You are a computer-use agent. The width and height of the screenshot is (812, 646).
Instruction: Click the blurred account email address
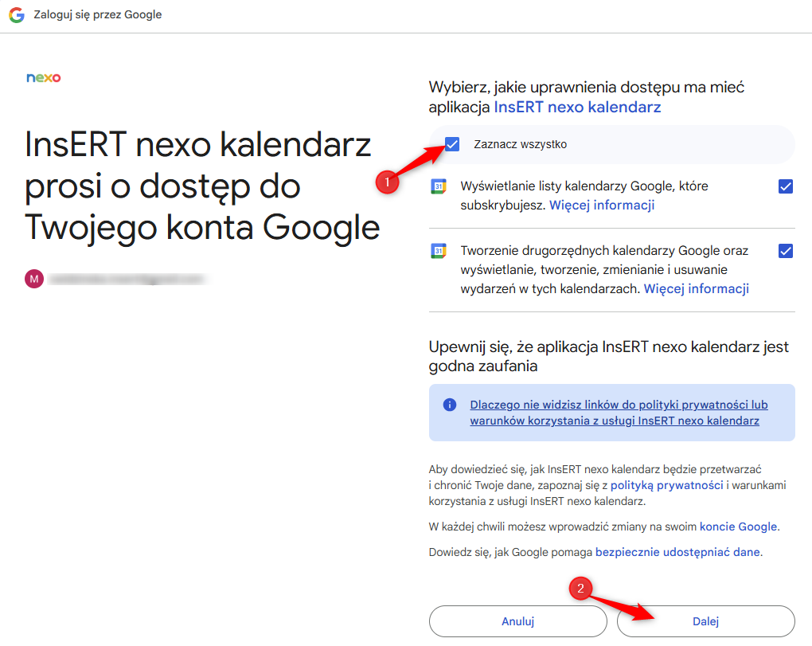click(128, 280)
